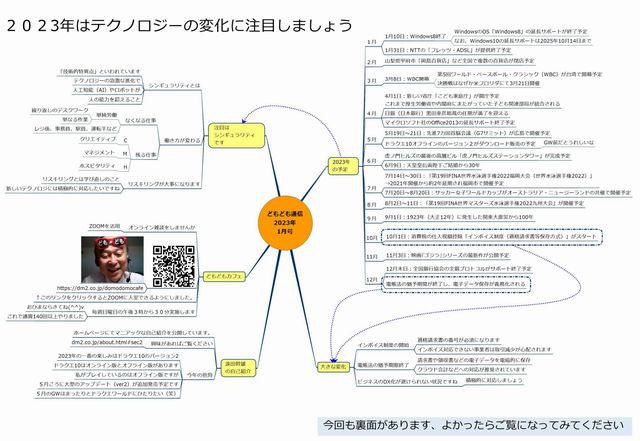Click the 'リスキリングが大事になります' branch
This screenshot has height=441, width=640.
(x=164, y=184)
